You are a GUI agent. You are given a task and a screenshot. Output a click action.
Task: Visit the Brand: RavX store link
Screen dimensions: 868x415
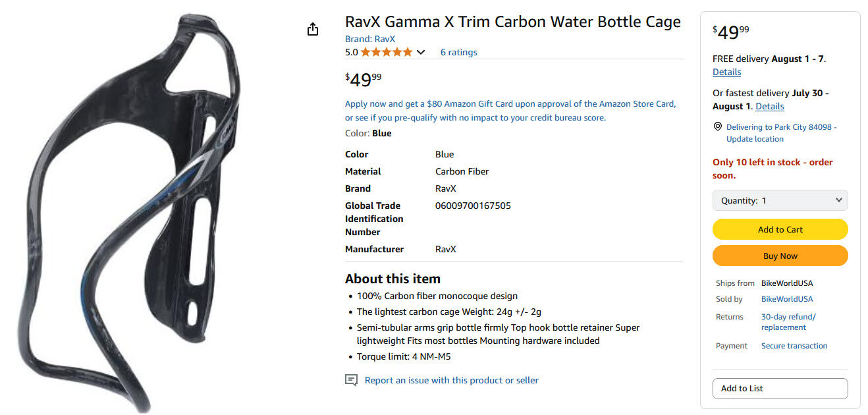[x=370, y=39]
